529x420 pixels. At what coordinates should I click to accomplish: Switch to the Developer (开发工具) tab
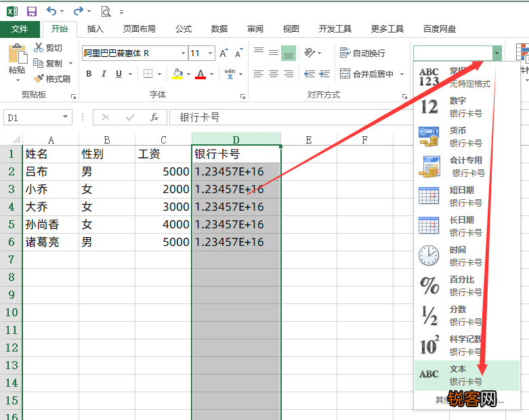[335, 29]
